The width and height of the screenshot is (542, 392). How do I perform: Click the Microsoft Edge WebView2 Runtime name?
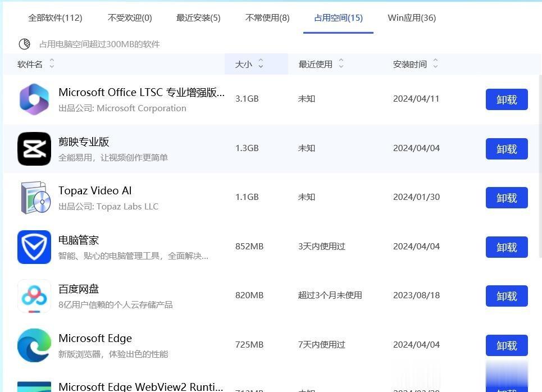pyautogui.click(x=140, y=387)
